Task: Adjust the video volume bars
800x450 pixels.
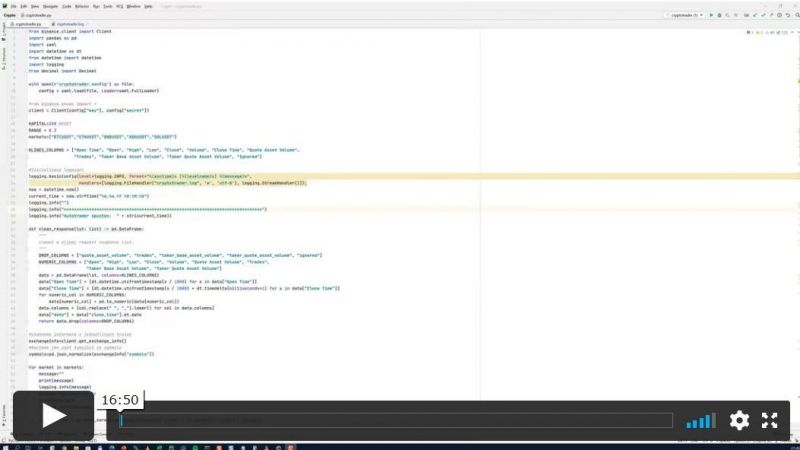Action: [x=701, y=420]
